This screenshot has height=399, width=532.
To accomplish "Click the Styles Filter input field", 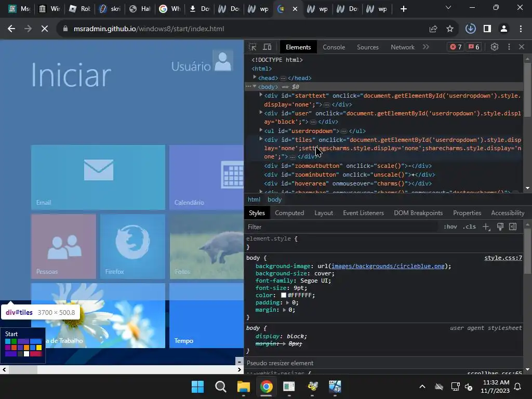I will click(341, 227).
